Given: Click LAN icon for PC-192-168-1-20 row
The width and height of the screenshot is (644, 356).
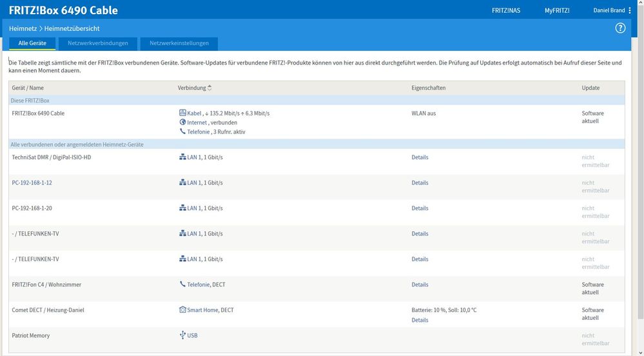Looking at the screenshot, I should (x=183, y=208).
